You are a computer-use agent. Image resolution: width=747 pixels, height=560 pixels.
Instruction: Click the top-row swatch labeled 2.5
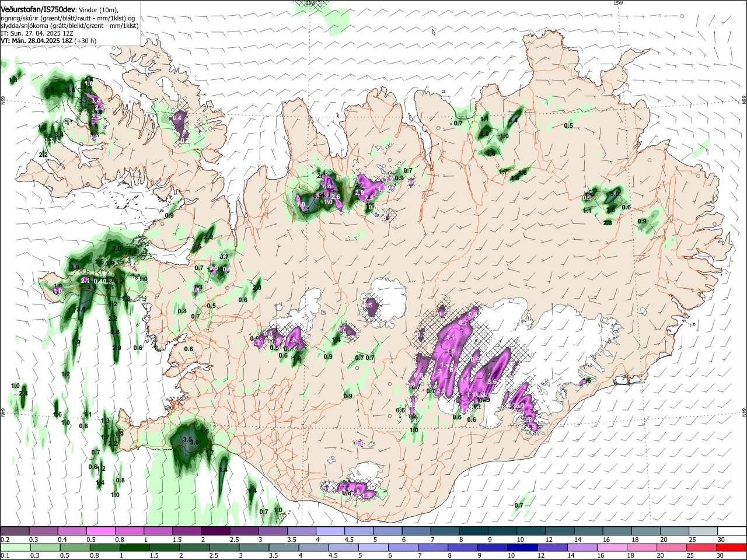coord(244,531)
